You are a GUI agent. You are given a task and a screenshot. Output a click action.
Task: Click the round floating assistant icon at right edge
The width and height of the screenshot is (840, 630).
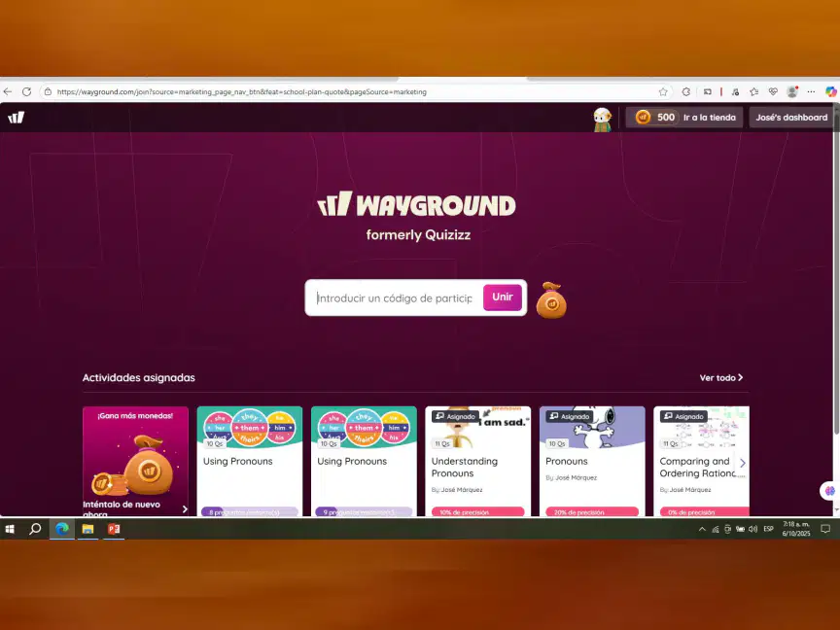coord(830,491)
